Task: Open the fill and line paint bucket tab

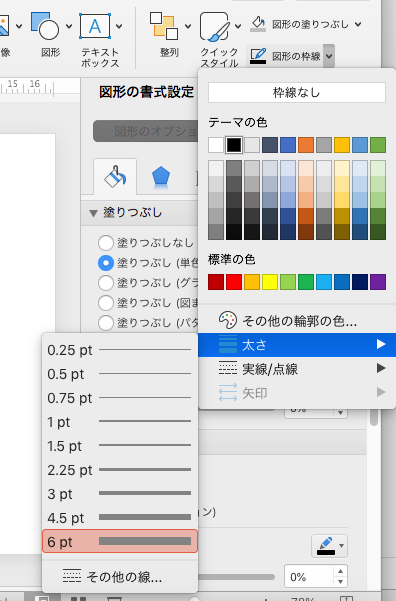Action: pyautogui.click(x=115, y=177)
